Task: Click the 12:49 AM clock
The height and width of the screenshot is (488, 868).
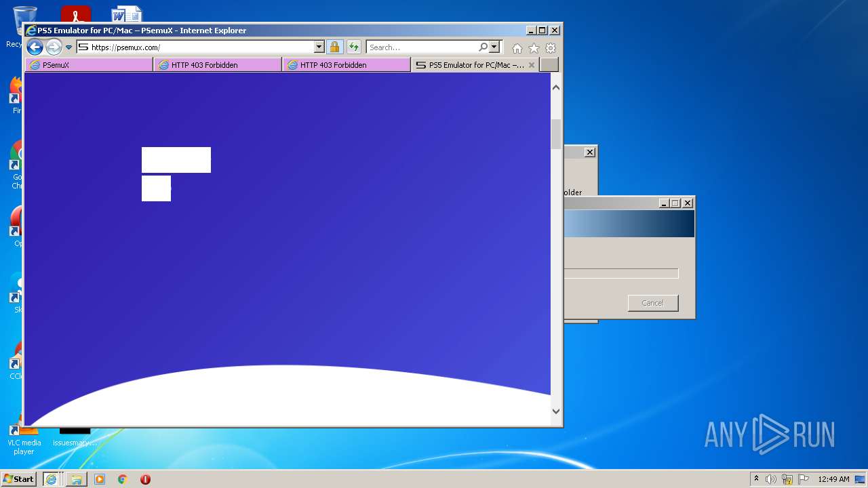Action: tap(833, 479)
